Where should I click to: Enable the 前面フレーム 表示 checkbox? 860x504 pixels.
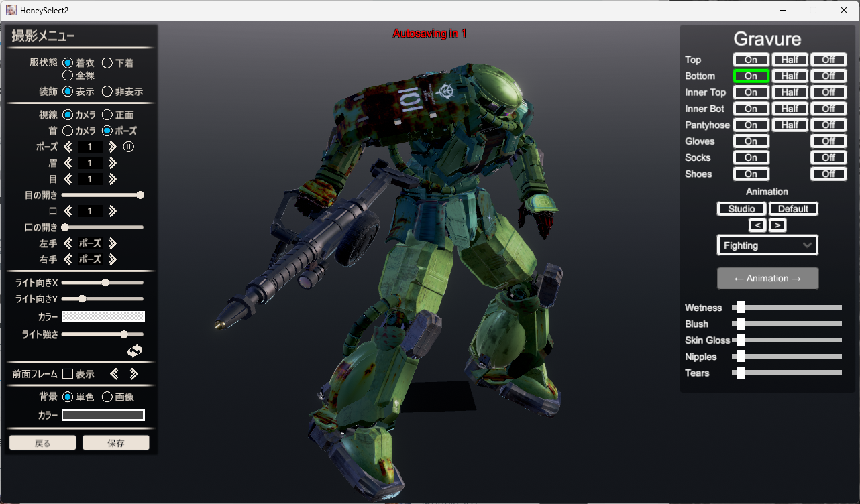pyautogui.click(x=68, y=374)
